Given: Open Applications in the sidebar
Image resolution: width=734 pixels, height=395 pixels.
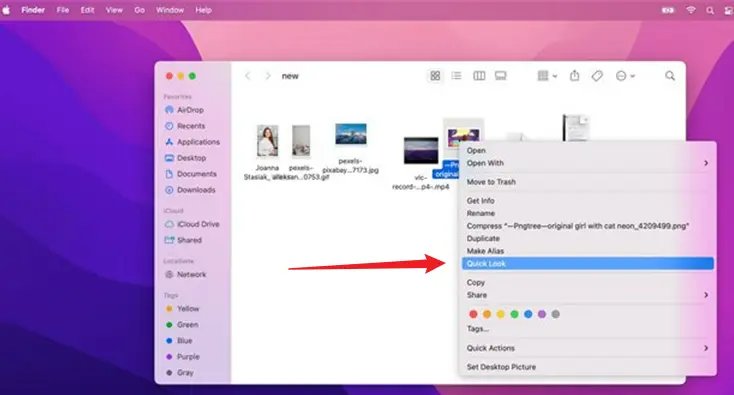Looking at the screenshot, I should (191, 142).
